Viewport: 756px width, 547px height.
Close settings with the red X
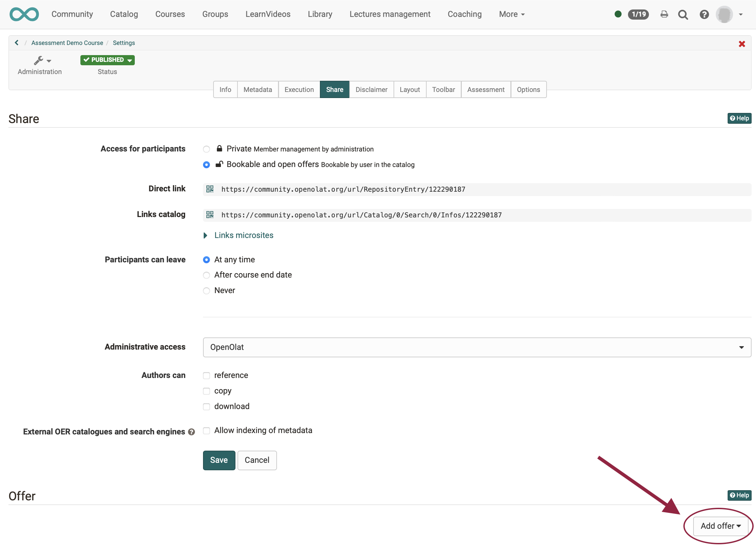(742, 44)
